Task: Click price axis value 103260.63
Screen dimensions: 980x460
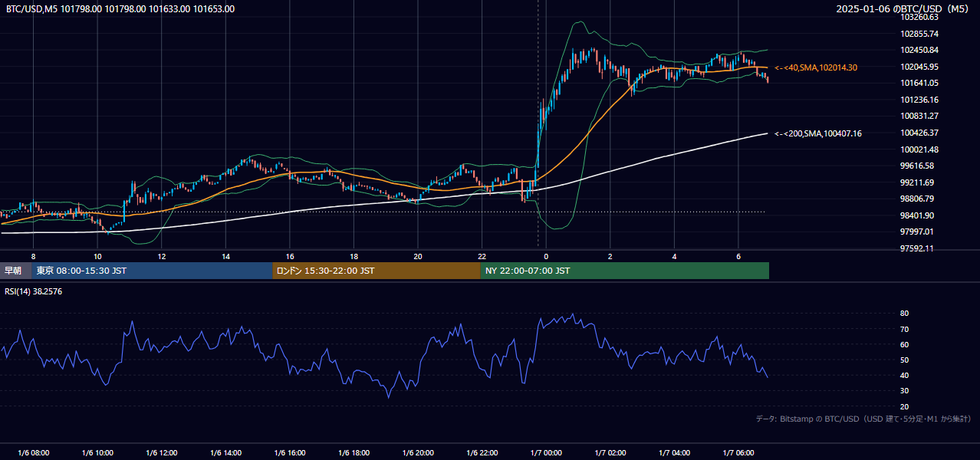Action: pyautogui.click(x=919, y=17)
